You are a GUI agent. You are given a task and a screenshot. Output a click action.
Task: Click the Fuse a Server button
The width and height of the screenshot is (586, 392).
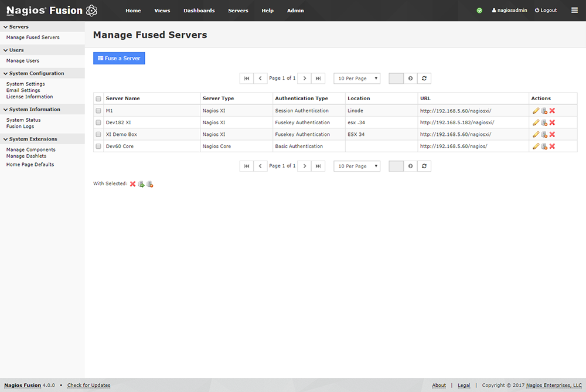[119, 58]
